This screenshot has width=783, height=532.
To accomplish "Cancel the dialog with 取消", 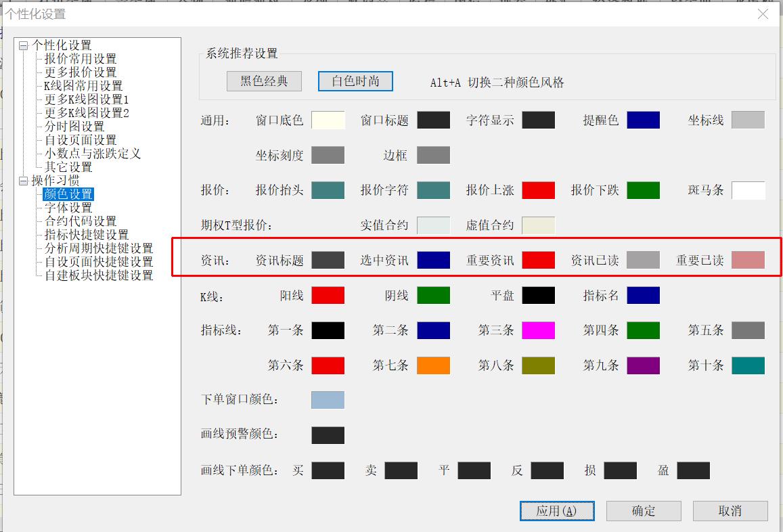I will pos(730,511).
